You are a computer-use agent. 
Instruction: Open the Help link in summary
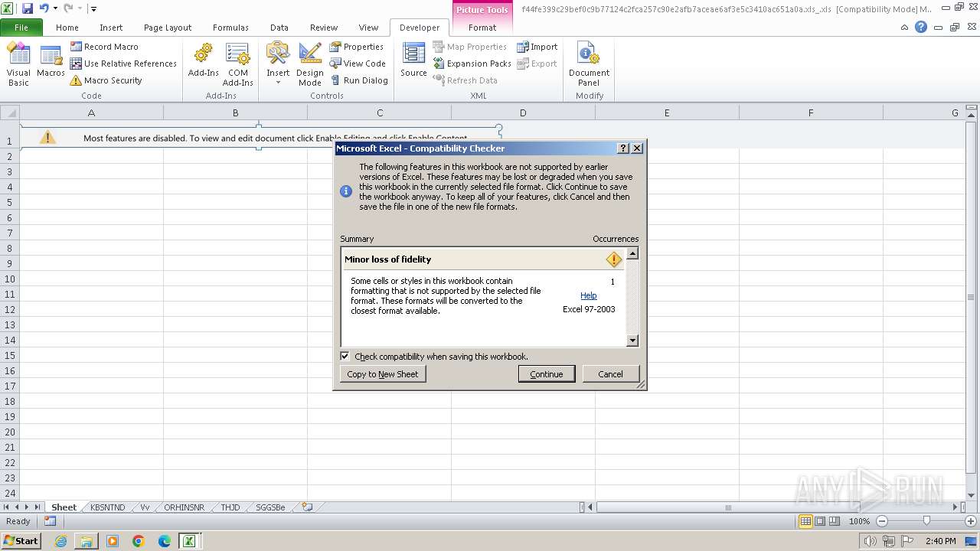pyautogui.click(x=588, y=295)
